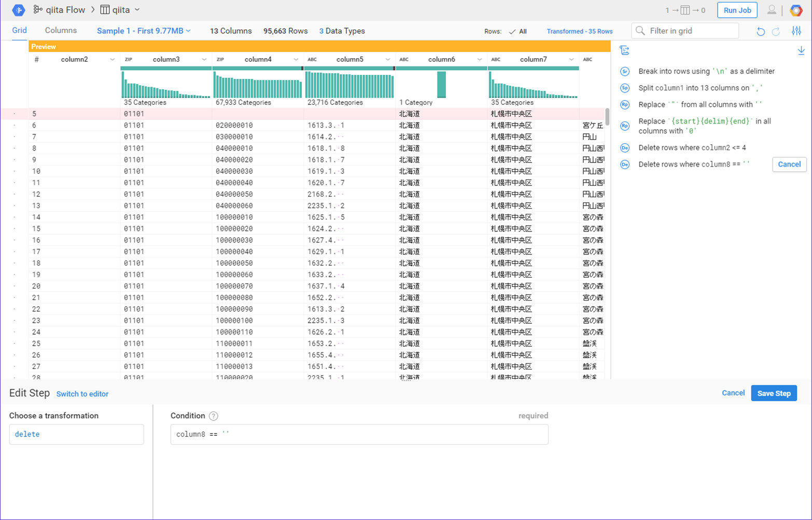Click the column6 histogram bar
Screen dimensions: 812x520
pos(441,85)
